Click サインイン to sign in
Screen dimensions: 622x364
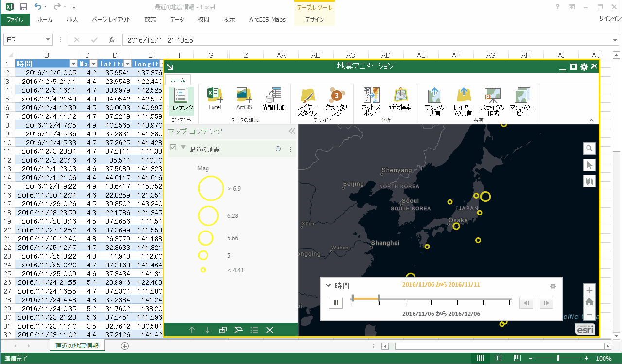pyautogui.click(x=610, y=18)
